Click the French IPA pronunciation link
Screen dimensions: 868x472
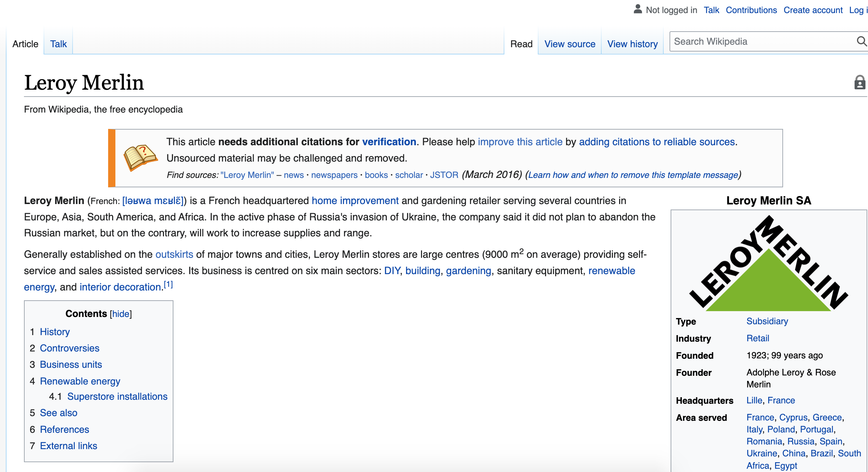(153, 201)
